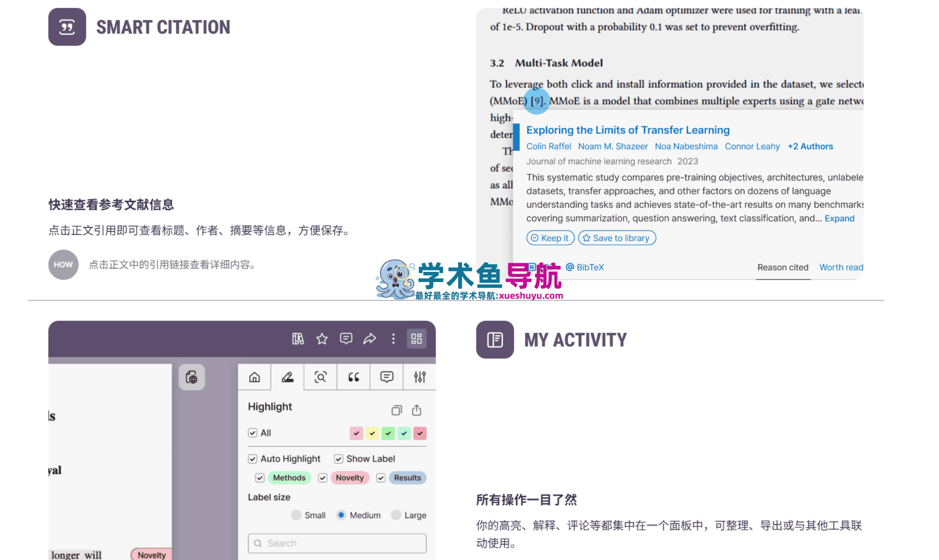Click the Results blue label pill
Screen dimensions: 939x560
(x=407, y=478)
